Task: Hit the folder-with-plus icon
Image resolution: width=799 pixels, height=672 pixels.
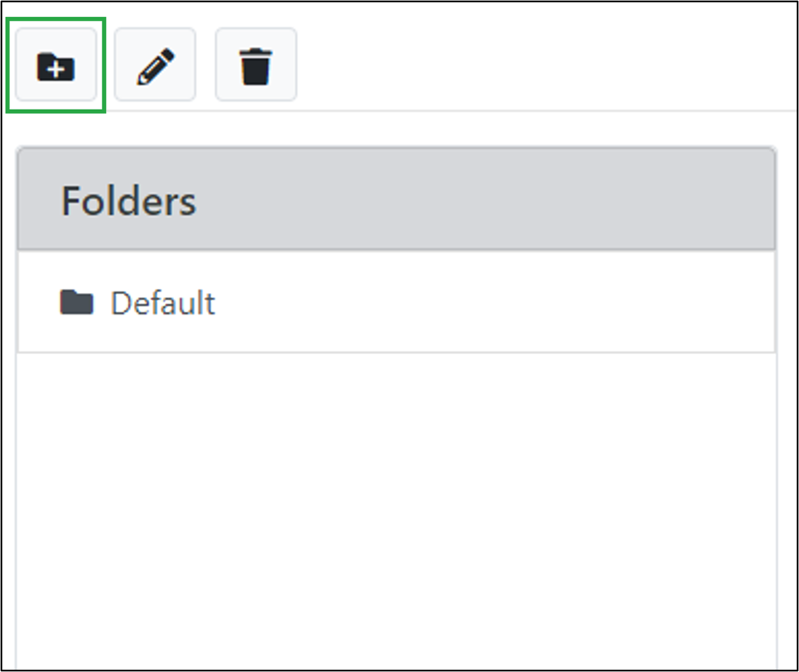Action: coord(56,66)
